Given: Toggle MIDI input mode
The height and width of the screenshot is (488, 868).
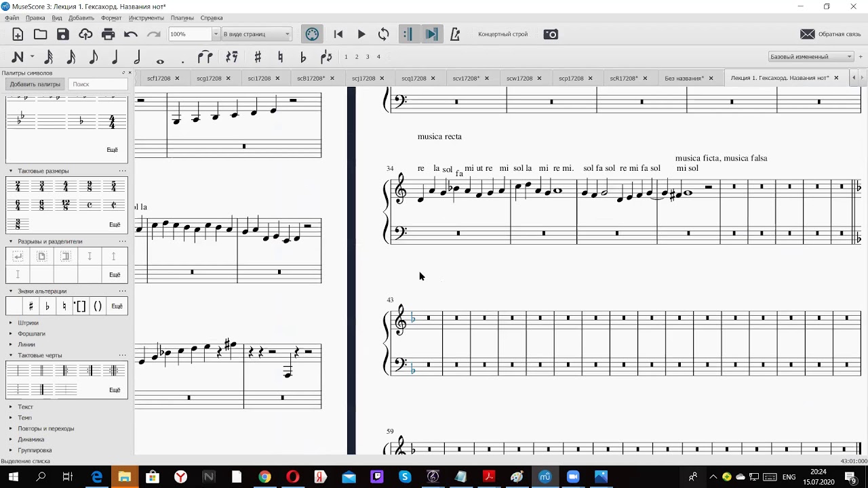Looking at the screenshot, I should click(x=312, y=34).
